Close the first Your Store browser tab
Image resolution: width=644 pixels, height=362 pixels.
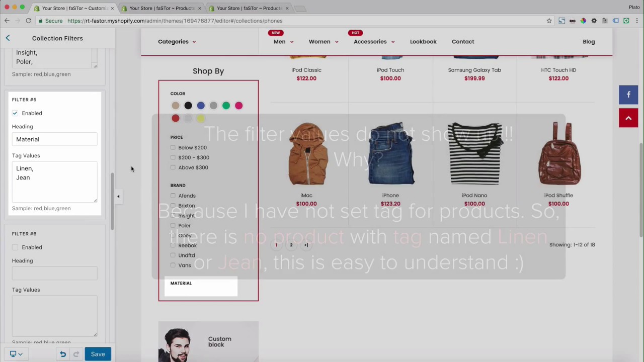112,8
